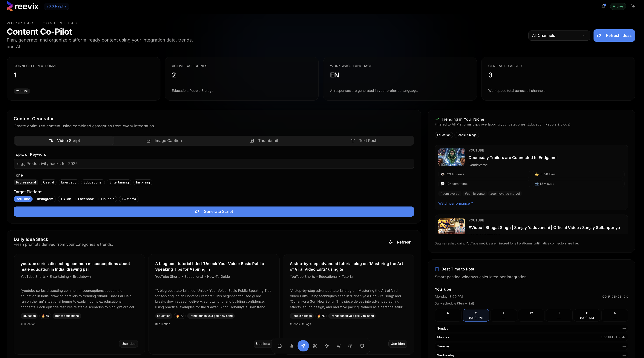644x358 pixels.
Task: Open the Home icon in the bottom dock
Action: click(x=280, y=346)
